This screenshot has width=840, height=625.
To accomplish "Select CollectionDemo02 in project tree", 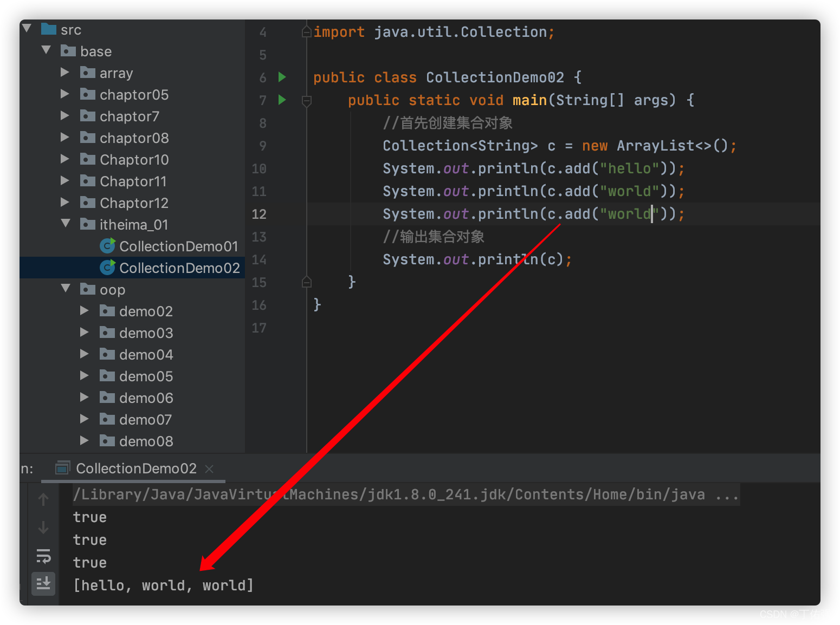I will pyautogui.click(x=179, y=268).
